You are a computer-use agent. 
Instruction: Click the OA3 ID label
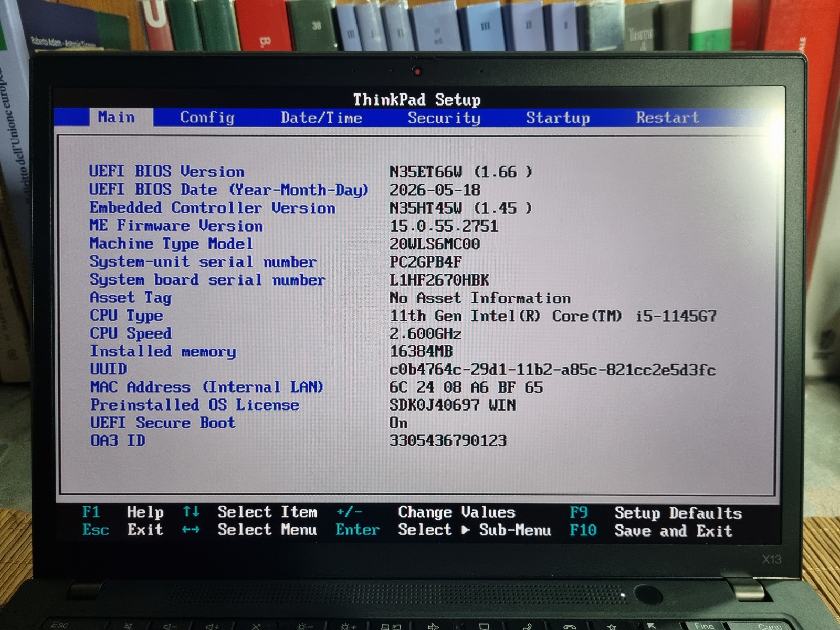(118, 440)
